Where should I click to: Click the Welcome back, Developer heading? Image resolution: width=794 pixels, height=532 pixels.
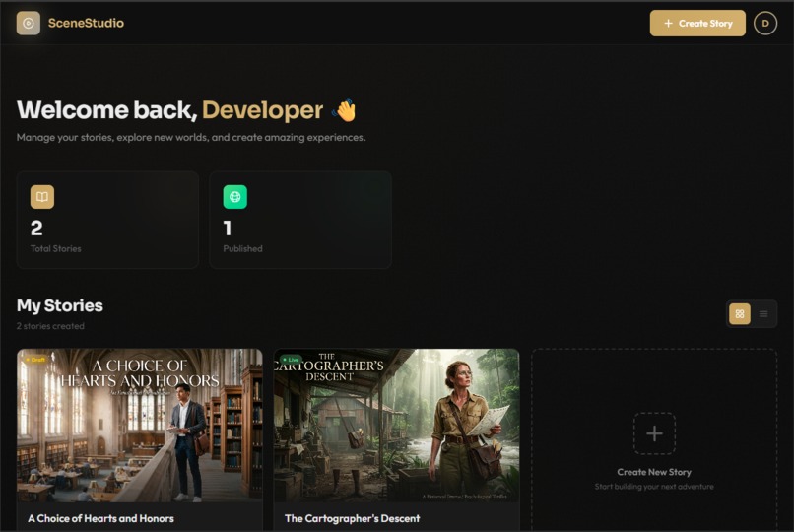tap(186, 110)
